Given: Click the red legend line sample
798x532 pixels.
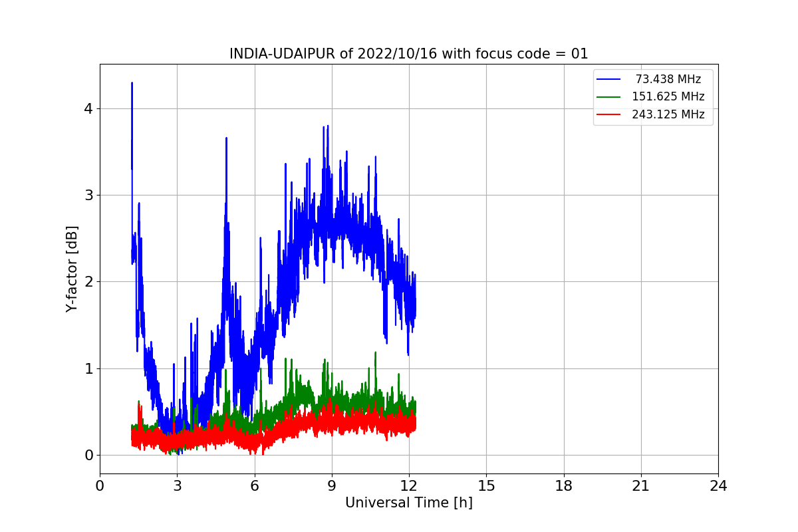Looking at the screenshot, I should [x=608, y=114].
